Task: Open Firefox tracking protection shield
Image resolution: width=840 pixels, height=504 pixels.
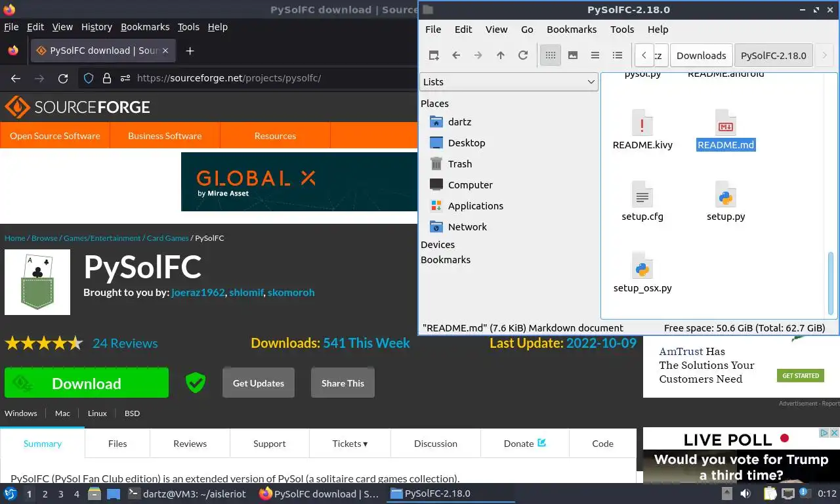Action: point(89,78)
